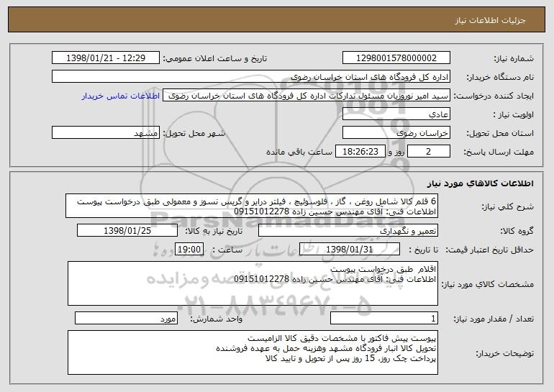
Task: Open the buyer contact info link اطلاعات تماس خریدار
Action: coord(121,96)
